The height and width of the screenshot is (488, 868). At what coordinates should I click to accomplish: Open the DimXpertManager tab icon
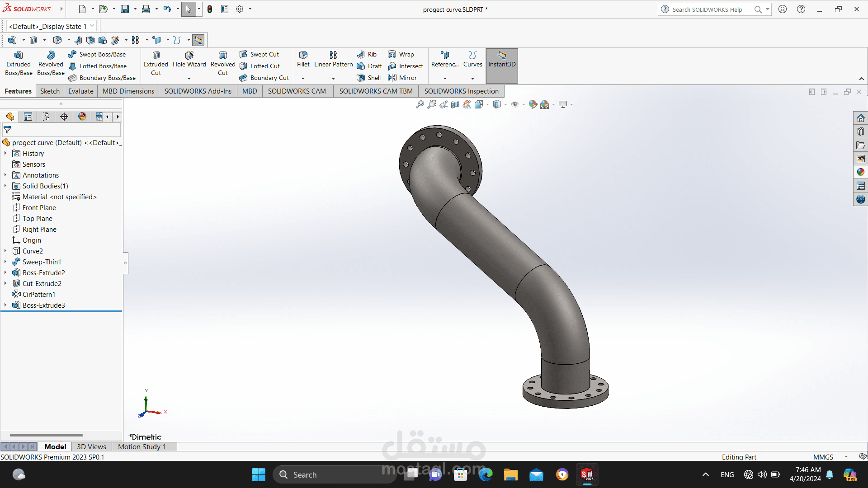point(64,117)
